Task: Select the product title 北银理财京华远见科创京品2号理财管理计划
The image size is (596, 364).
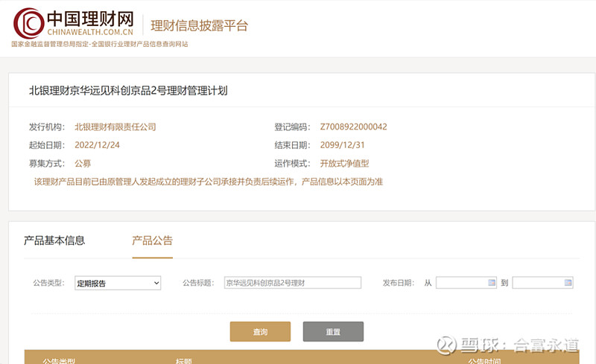Action: pyautogui.click(x=128, y=90)
